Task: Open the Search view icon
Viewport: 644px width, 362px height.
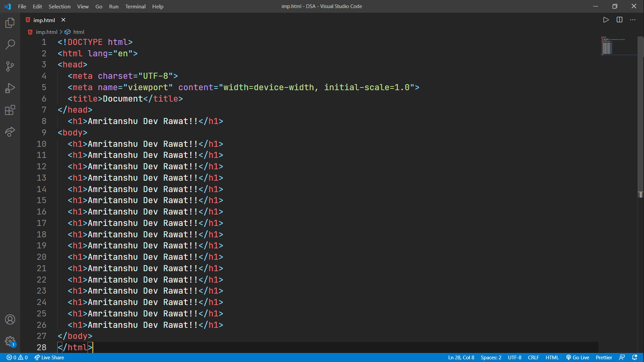Action: click(10, 44)
